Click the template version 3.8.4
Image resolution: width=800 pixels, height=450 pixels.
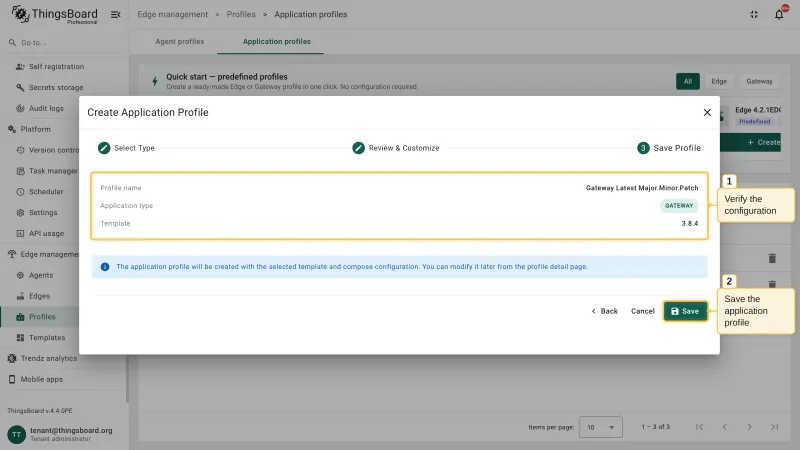coord(689,223)
